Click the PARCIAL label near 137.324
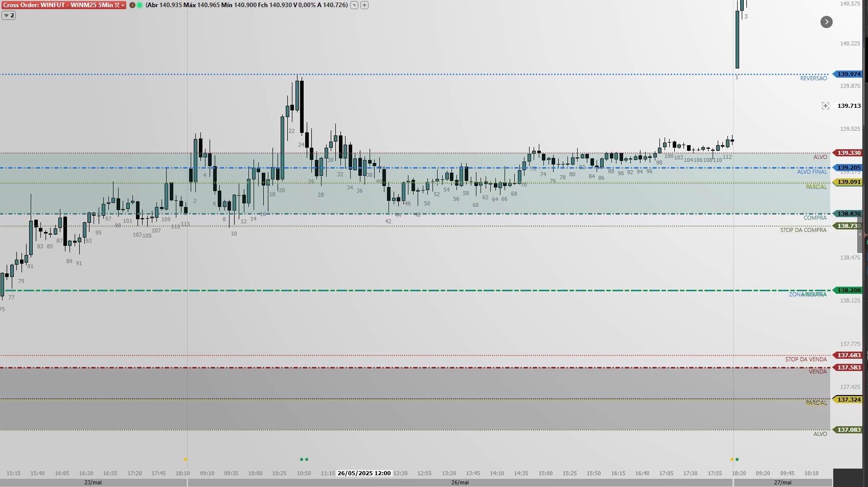Screen dimensions: 868x487 (816, 403)
